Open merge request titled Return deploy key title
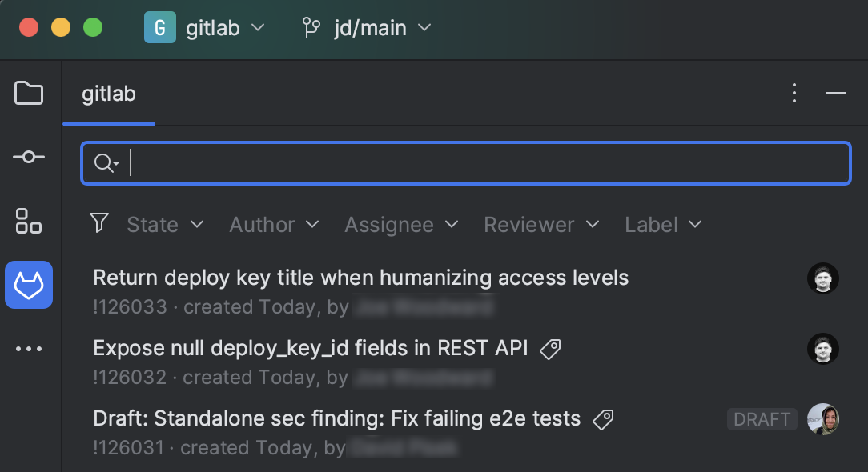This screenshot has width=868, height=472. tap(360, 278)
